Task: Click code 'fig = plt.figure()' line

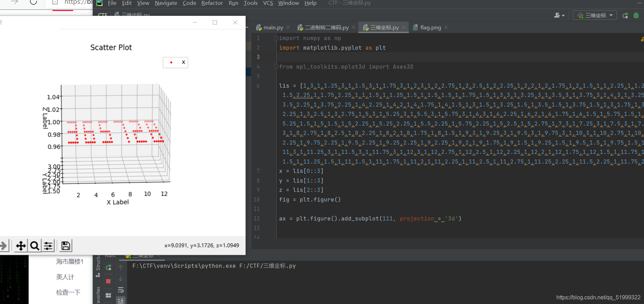Action: tap(310, 199)
